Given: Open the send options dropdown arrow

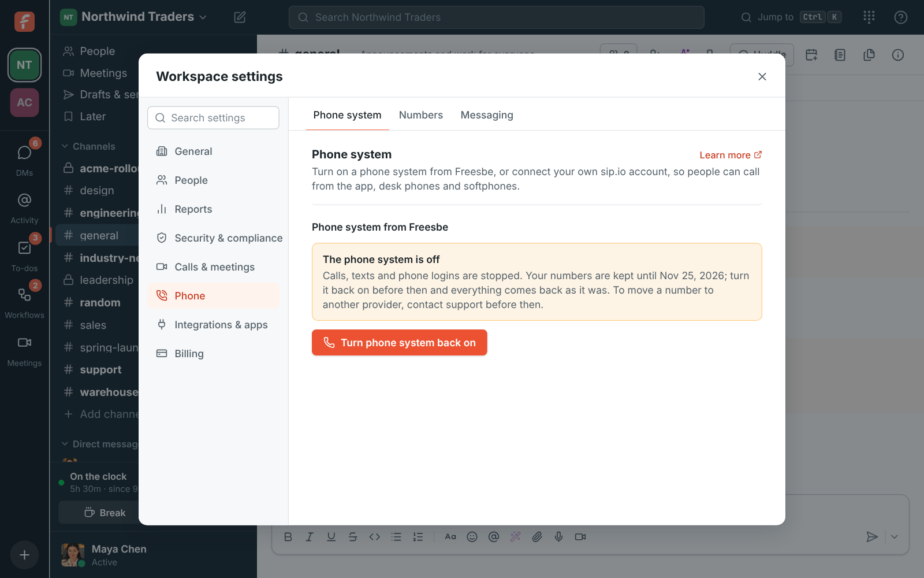Looking at the screenshot, I should [x=895, y=537].
